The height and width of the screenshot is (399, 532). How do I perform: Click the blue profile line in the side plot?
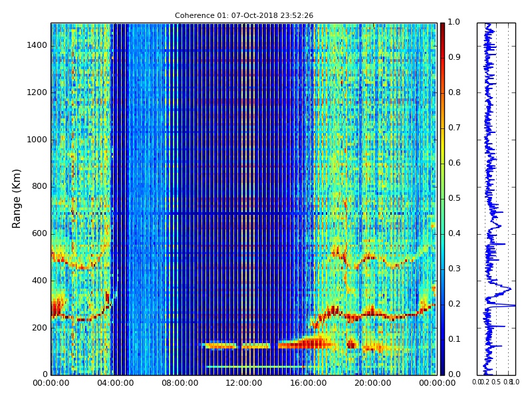(x=489, y=199)
